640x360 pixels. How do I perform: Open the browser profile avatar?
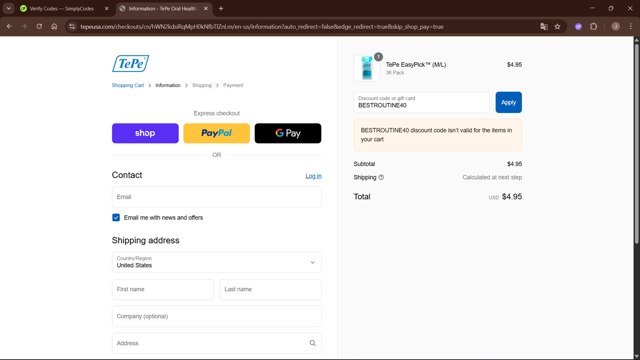(x=616, y=27)
